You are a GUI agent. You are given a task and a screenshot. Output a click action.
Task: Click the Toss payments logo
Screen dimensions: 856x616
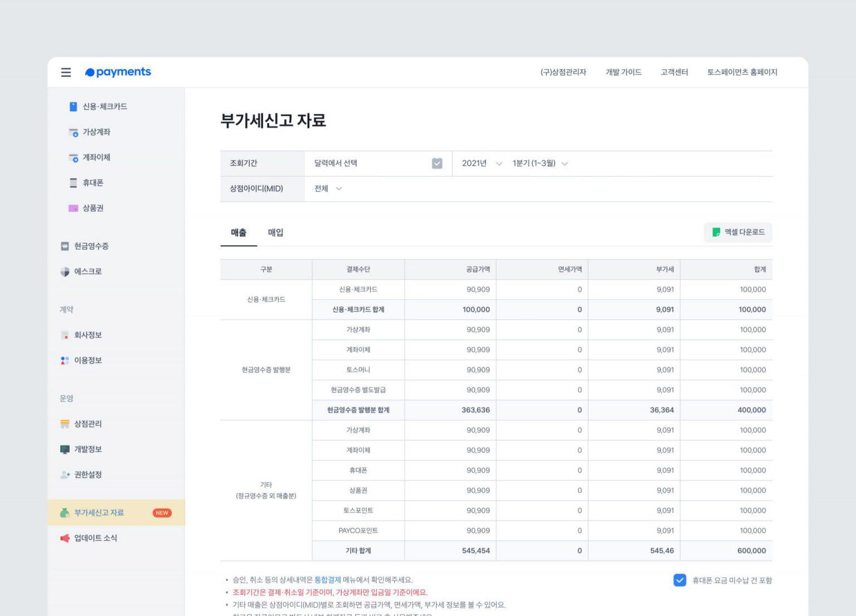click(118, 72)
